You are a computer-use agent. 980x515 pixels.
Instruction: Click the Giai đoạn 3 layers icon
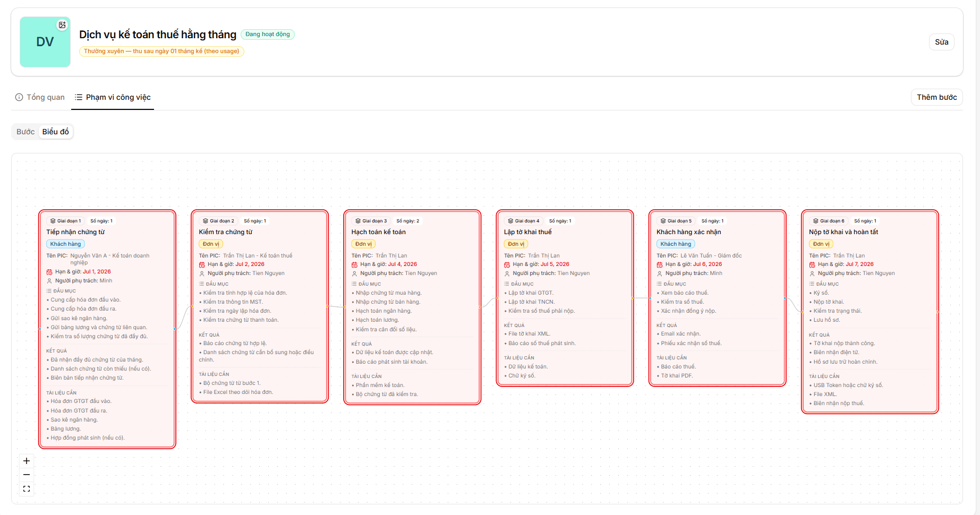[x=358, y=221]
